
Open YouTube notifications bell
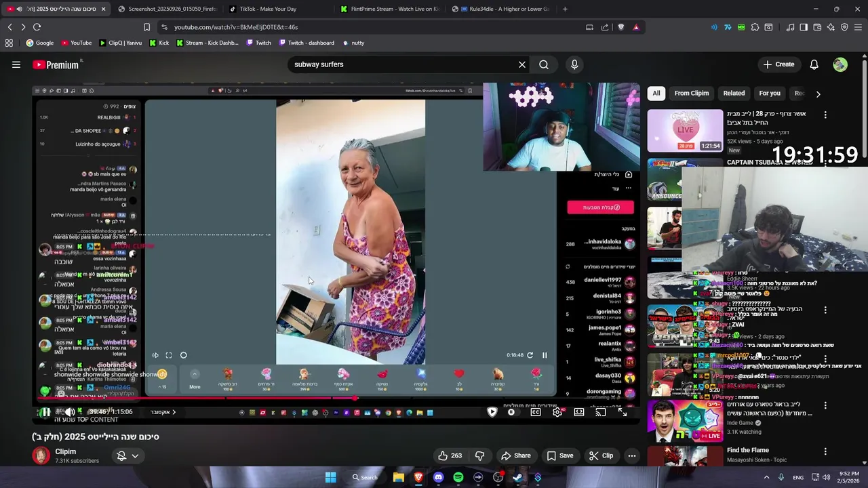click(814, 64)
